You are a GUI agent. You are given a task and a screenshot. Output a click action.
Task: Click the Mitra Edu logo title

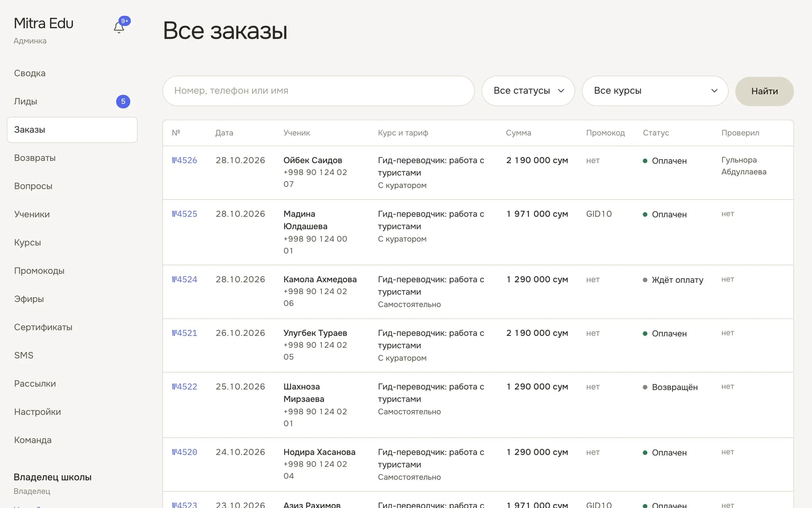point(43,23)
